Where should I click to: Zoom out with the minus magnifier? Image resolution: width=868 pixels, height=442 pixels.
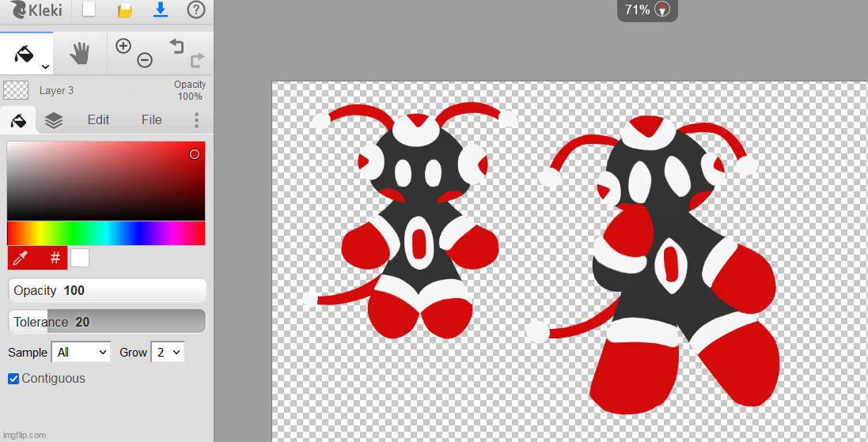point(145,60)
